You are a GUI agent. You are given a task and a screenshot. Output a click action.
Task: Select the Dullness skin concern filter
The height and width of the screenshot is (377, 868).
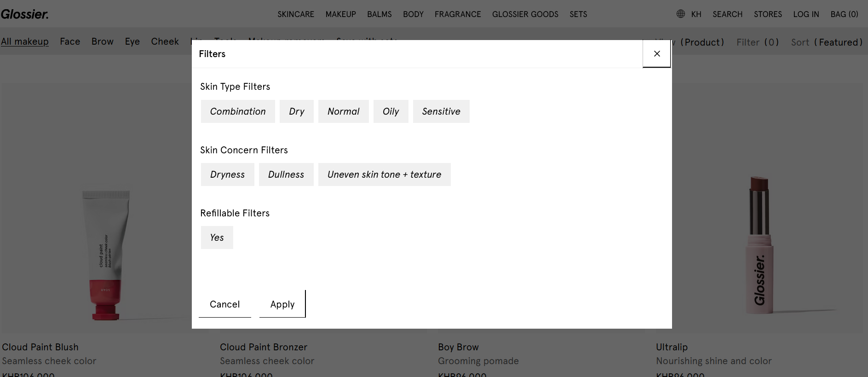point(286,174)
